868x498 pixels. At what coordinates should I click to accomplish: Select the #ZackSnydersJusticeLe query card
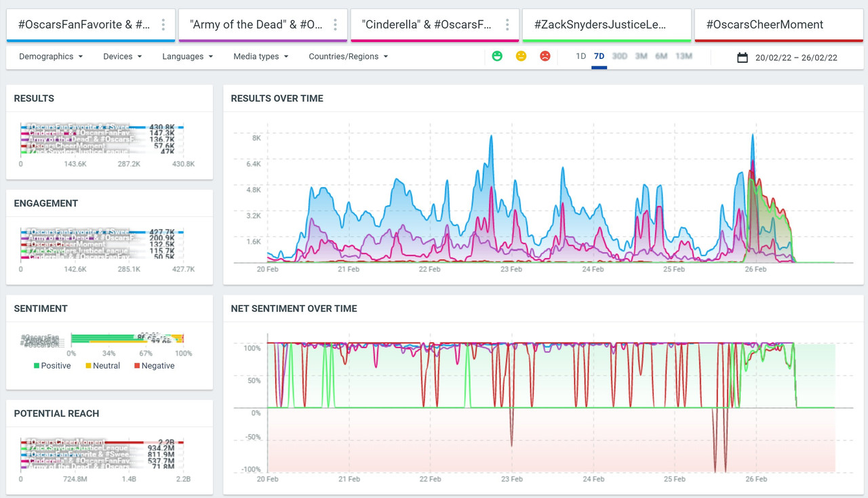(x=606, y=25)
